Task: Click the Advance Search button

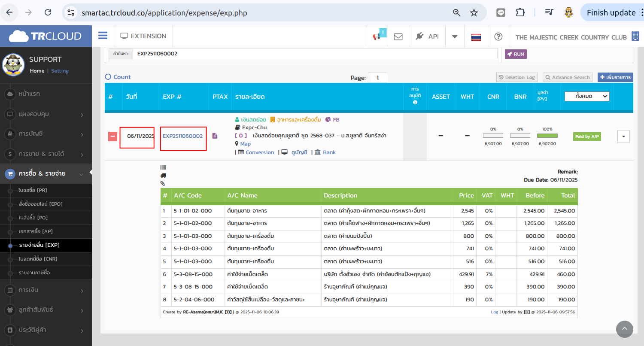Action: click(567, 77)
